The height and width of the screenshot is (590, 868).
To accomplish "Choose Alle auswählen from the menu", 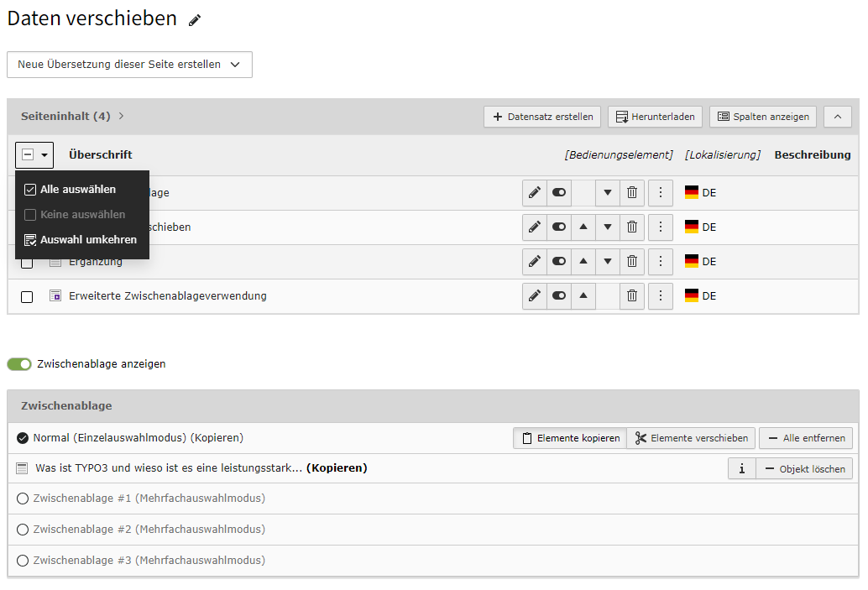I will point(82,190).
